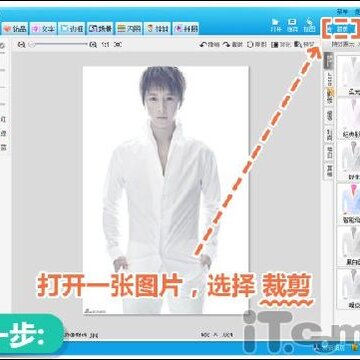
Task: Click the opened portrait photo on canvas
Action: [165, 190]
